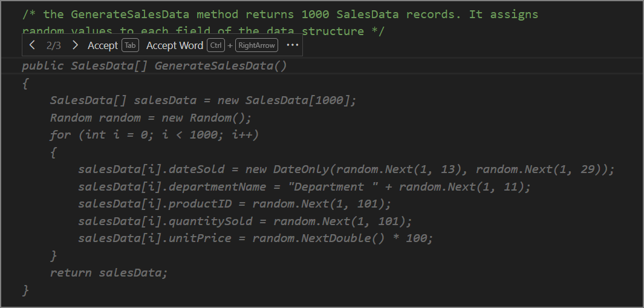Click the for loop header line
The height and width of the screenshot is (308, 644).
tap(154, 135)
